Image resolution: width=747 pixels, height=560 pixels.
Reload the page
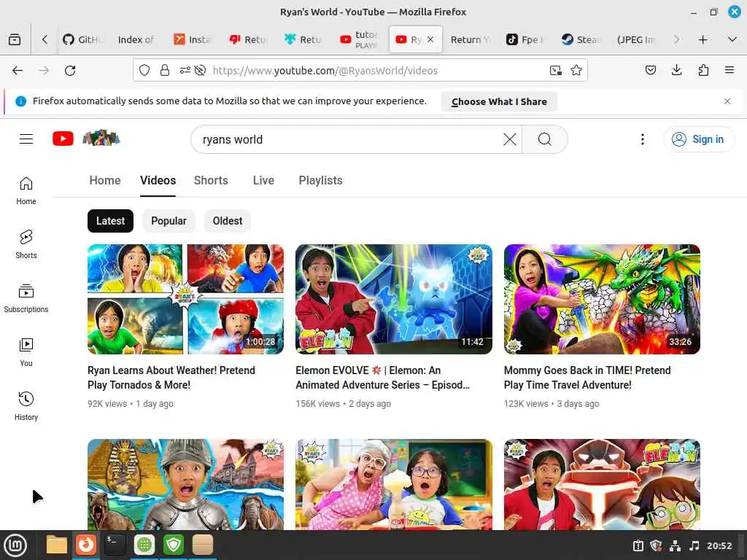[70, 71]
